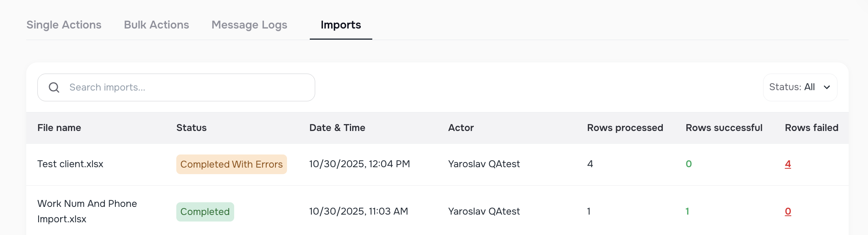The height and width of the screenshot is (235, 868).
Task: Click the Rows processed column header
Action: point(625,128)
